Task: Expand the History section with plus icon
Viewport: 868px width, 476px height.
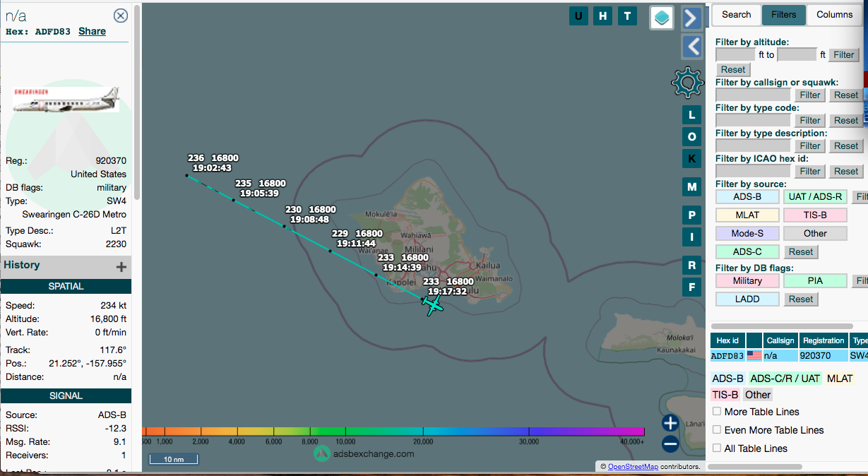Action: [121, 266]
